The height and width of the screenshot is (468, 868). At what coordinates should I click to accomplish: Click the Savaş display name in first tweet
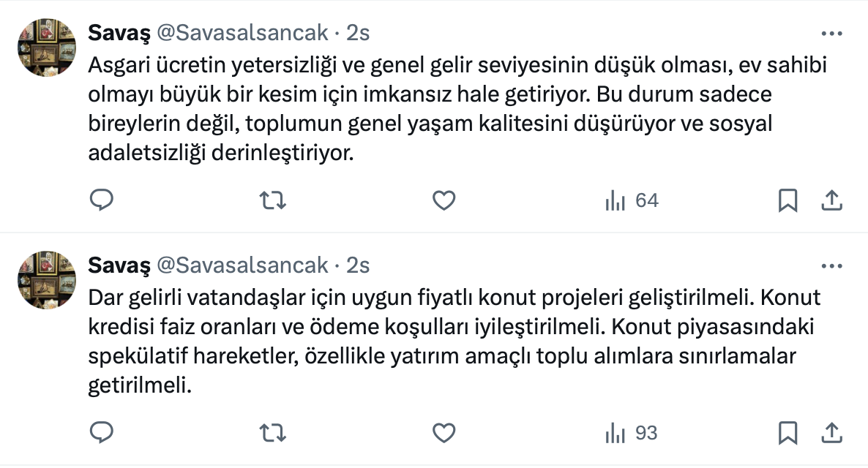(x=119, y=33)
